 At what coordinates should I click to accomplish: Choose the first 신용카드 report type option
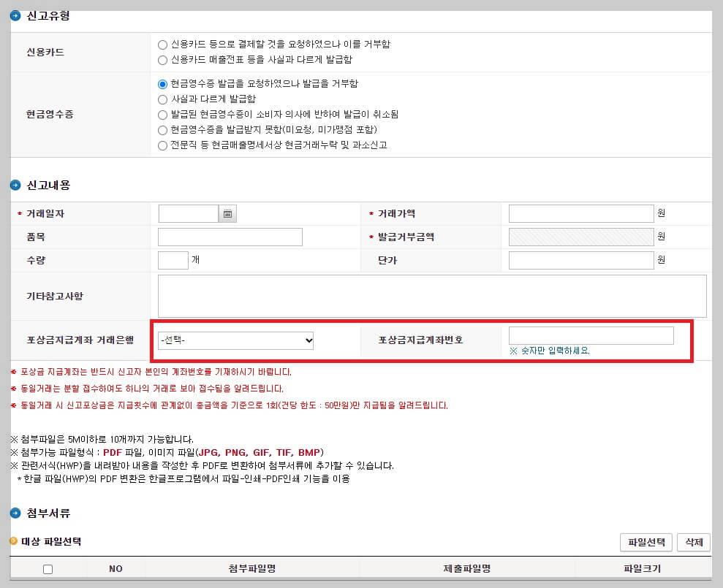[x=162, y=44]
